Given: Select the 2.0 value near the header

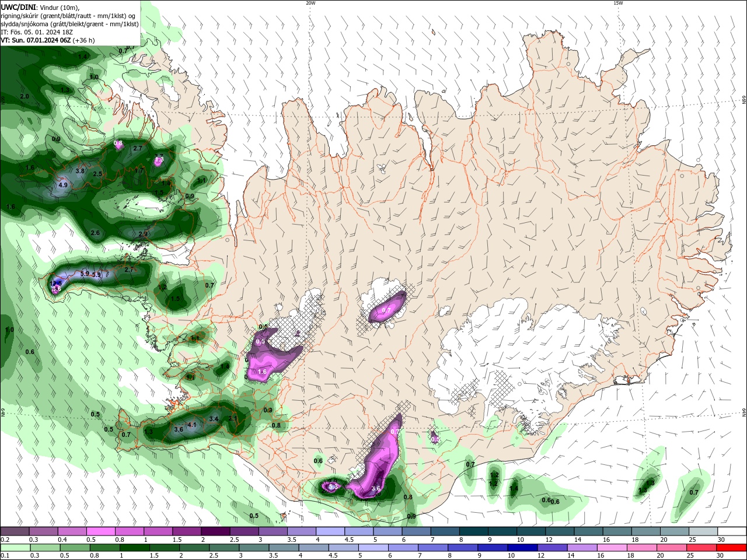Looking at the screenshot, I should [25, 96].
